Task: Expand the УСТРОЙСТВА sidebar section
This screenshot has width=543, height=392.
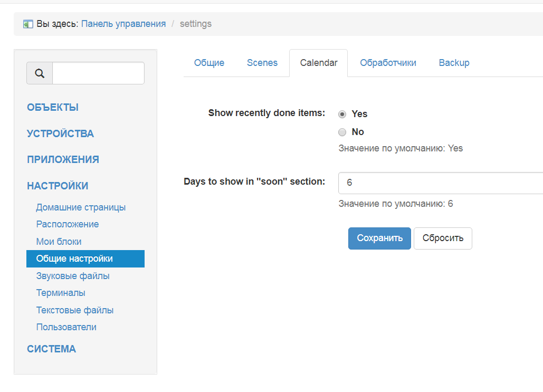Action: pos(60,133)
